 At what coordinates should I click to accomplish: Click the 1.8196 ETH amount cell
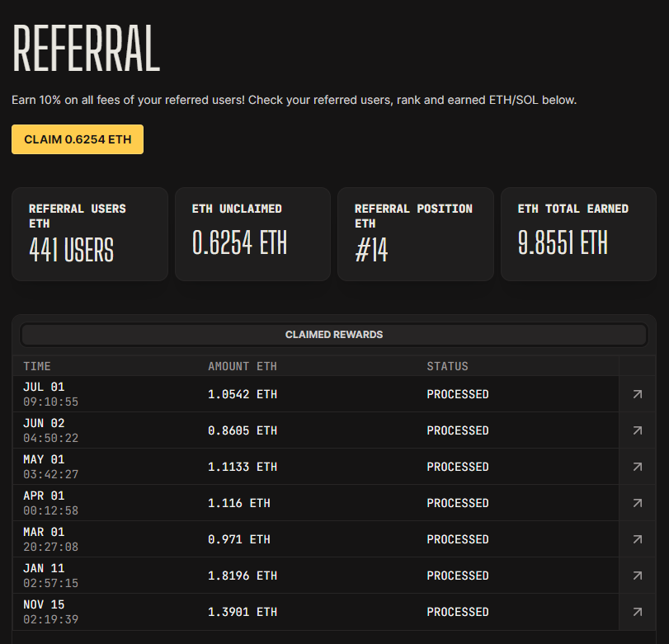[x=243, y=576]
